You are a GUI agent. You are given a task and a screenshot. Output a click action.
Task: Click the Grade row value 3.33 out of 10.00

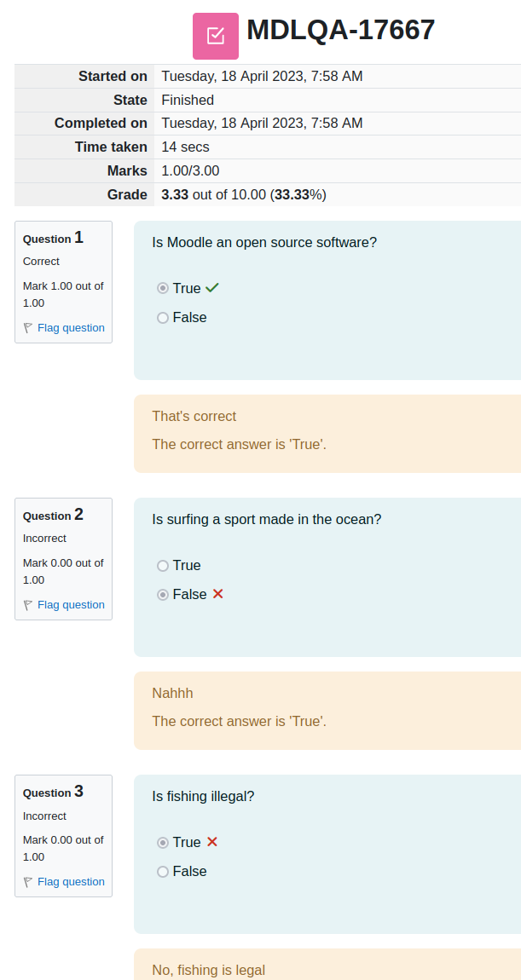pyautogui.click(x=244, y=194)
